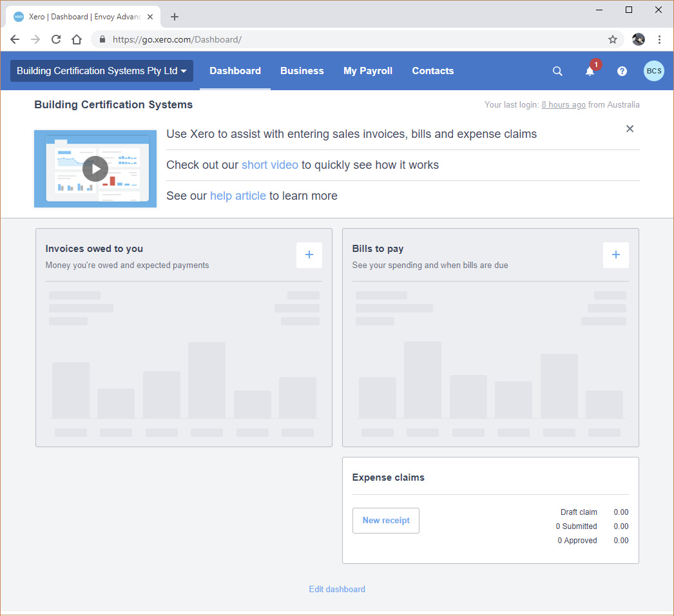
Task: Open the Chrome three-dot menu
Action: point(659,39)
